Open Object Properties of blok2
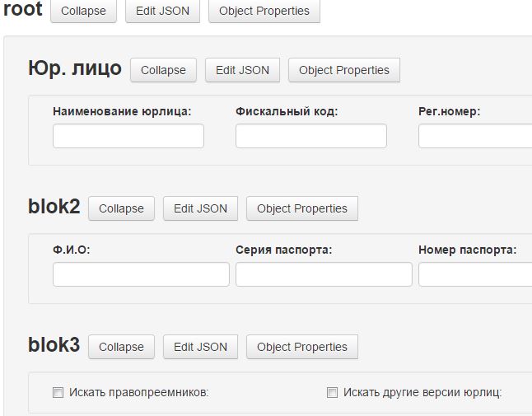This screenshot has width=532, height=416. pyautogui.click(x=301, y=208)
